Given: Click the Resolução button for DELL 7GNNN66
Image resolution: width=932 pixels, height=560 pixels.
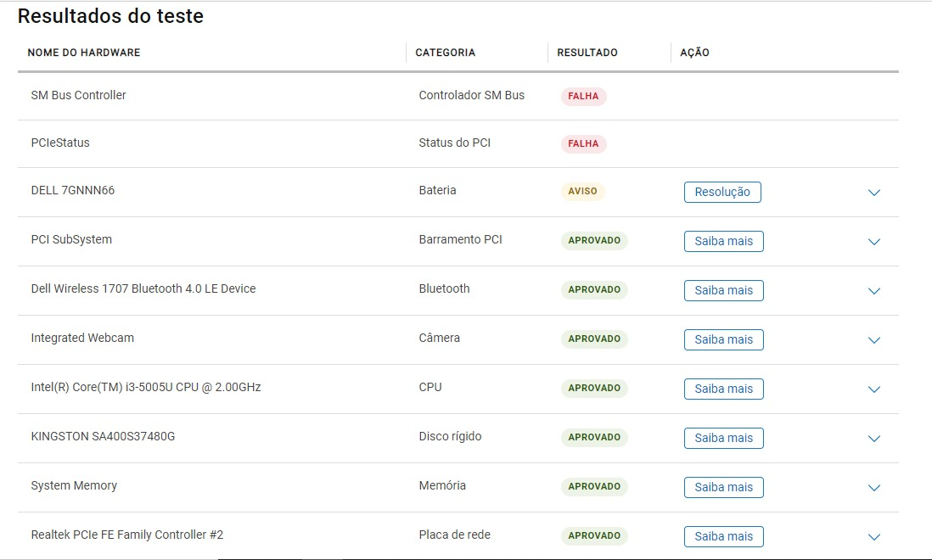Looking at the screenshot, I should [722, 192].
